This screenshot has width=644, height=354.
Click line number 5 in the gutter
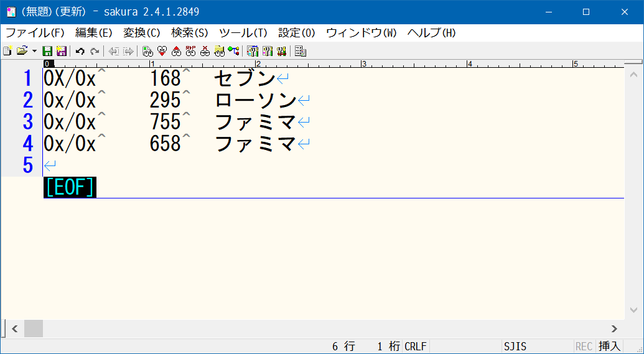point(27,165)
